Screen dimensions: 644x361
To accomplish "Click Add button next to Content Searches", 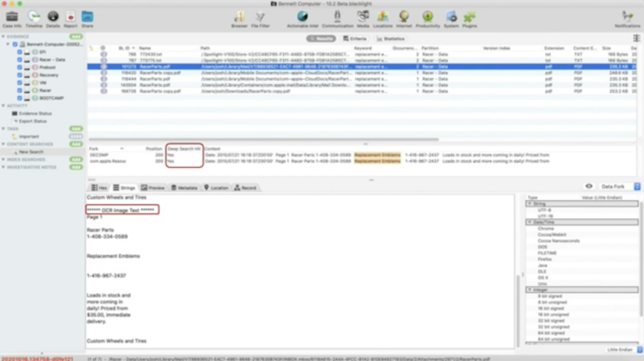I will click(x=76, y=144).
